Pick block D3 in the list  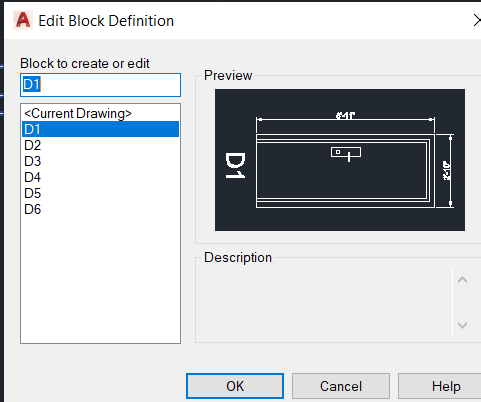pyautogui.click(x=100, y=161)
